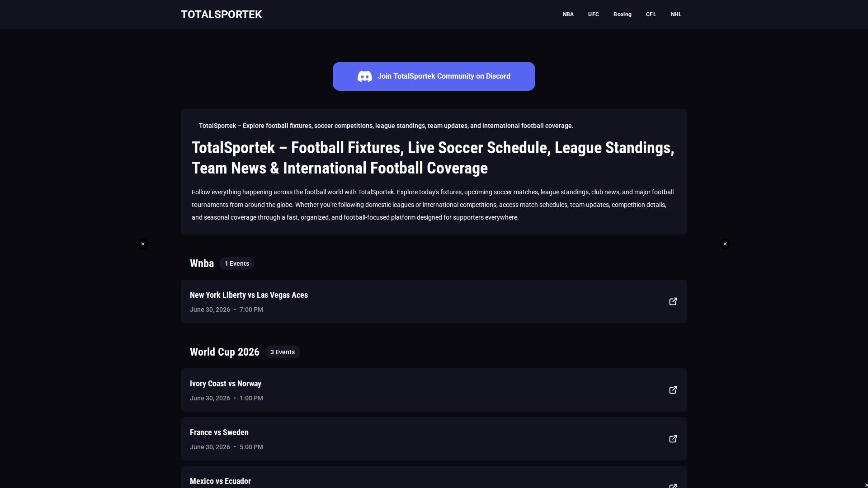Close the left side ad panel
The height and width of the screenshot is (488, 868).
coord(143,244)
